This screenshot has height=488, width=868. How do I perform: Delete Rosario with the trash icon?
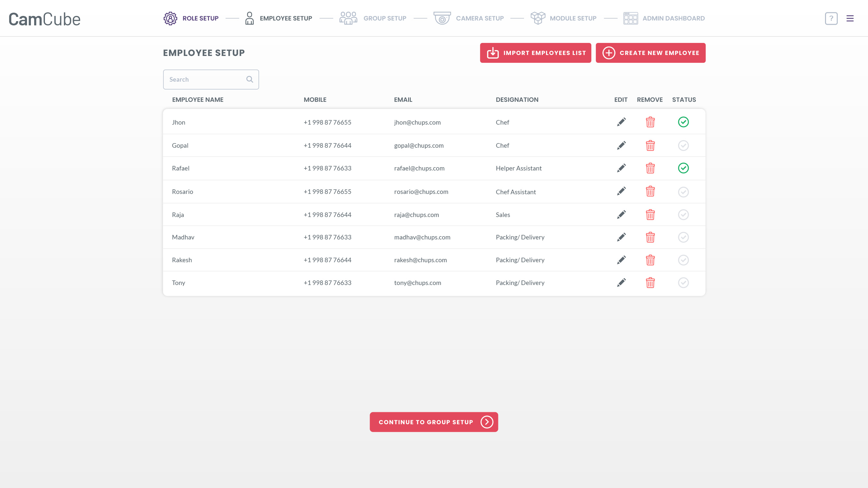650,191
